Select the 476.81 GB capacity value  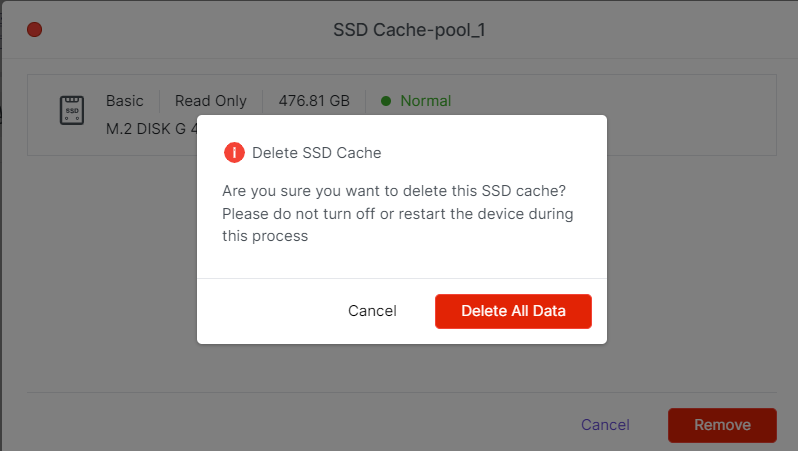314,101
